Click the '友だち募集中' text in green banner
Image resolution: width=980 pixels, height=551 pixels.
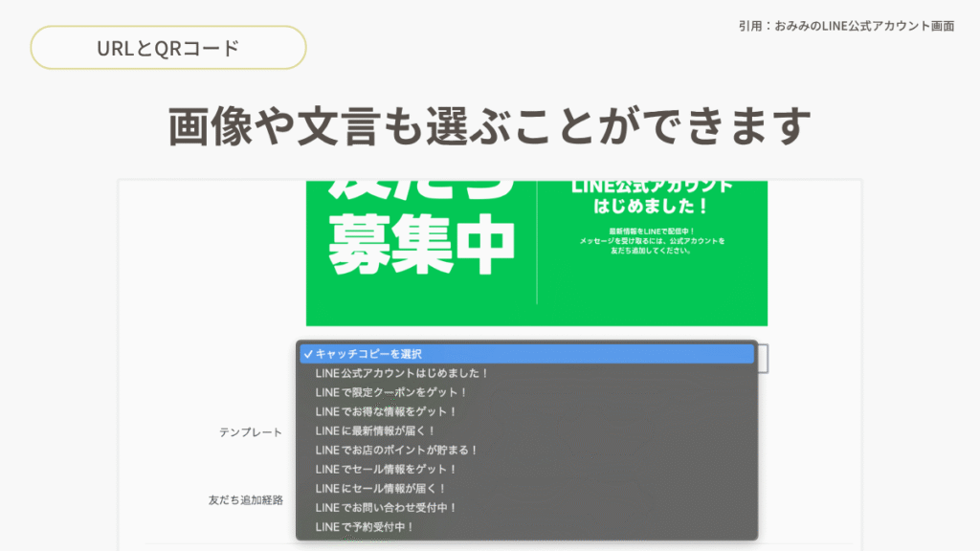coord(421,230)
